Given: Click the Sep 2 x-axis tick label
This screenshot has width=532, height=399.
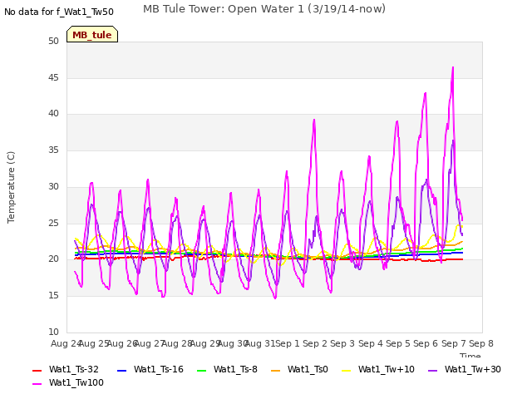Looking at the screenshot, I should [x=314, y=343].
